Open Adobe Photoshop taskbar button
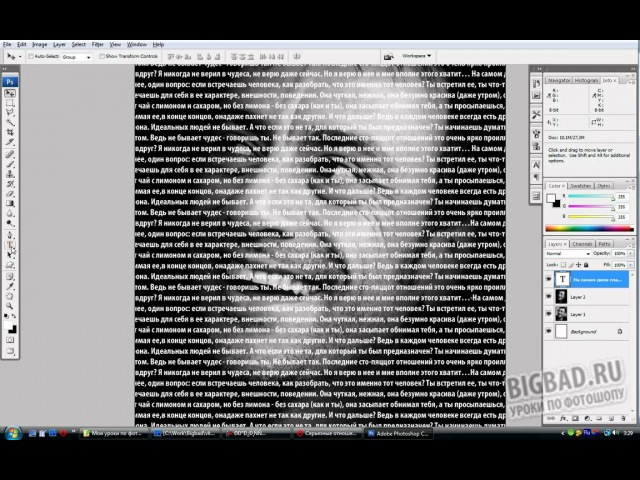 pyautogui.click(x=398, y=433)
